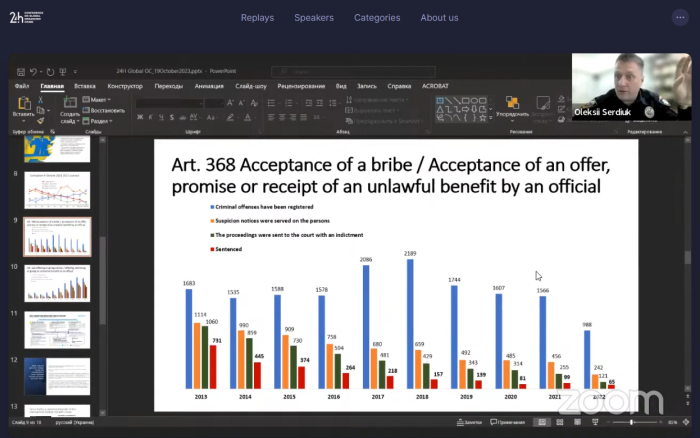Toggle bold (Ж) text formatting
This screenshot has width=700, height=438.
[x=139, y=114]
